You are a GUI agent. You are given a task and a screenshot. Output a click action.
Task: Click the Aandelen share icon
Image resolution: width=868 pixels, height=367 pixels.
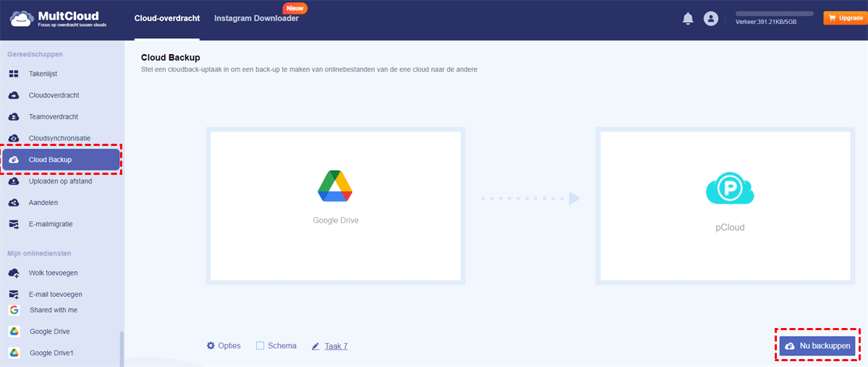pos(14,203)
